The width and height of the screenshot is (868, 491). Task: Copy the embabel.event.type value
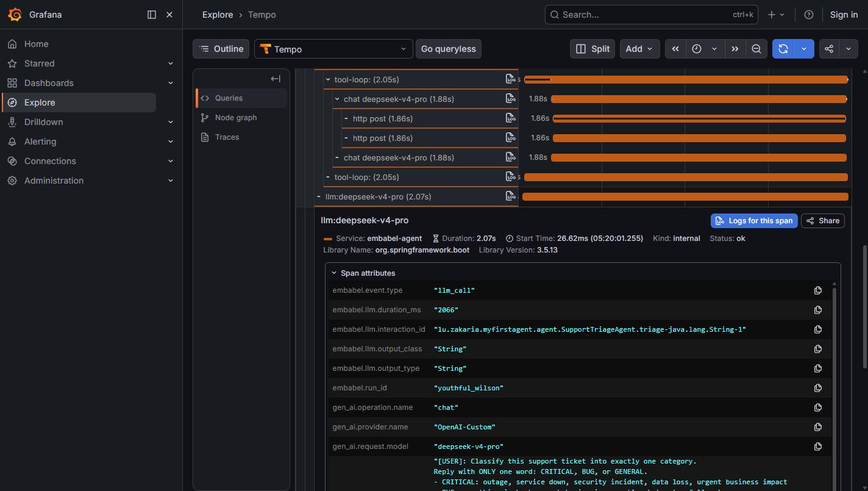click(818, 290)
